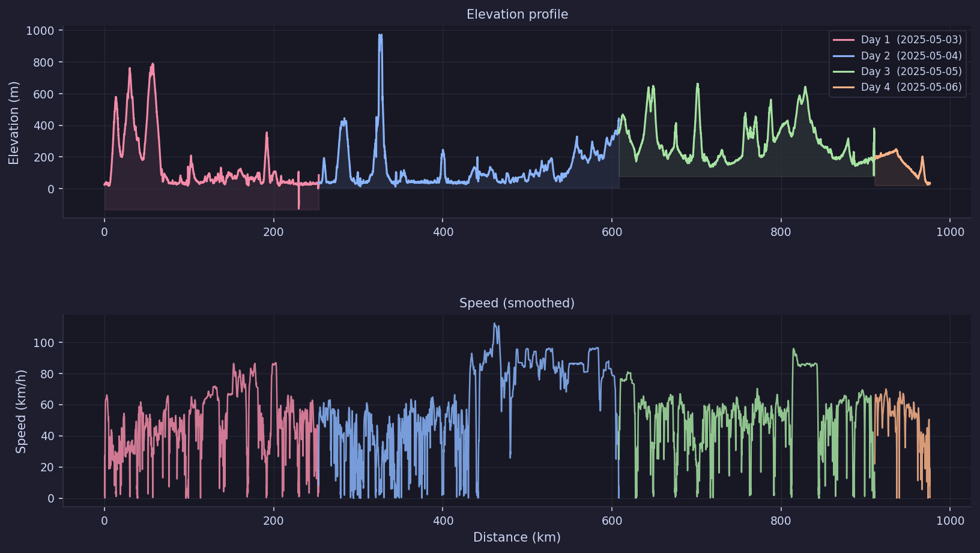Select the Day 4 (2025-05-06) legend label
This screenshot has height=553, width=980.
tap(910, 87)
